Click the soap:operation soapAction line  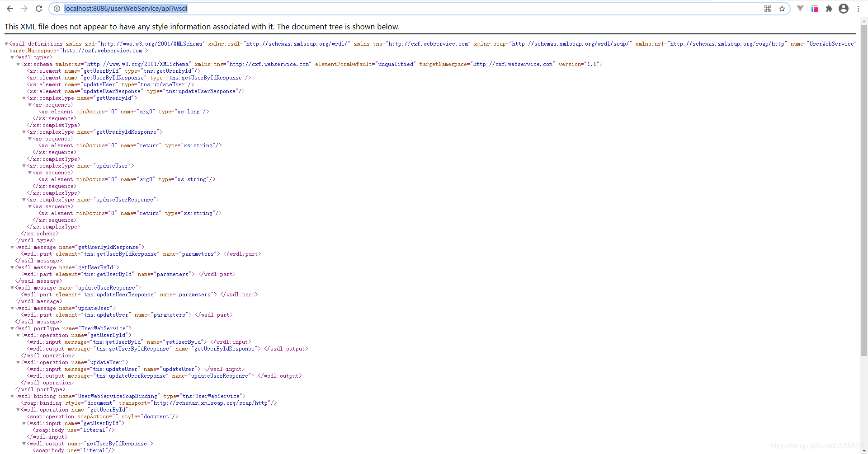click(103, 417)
